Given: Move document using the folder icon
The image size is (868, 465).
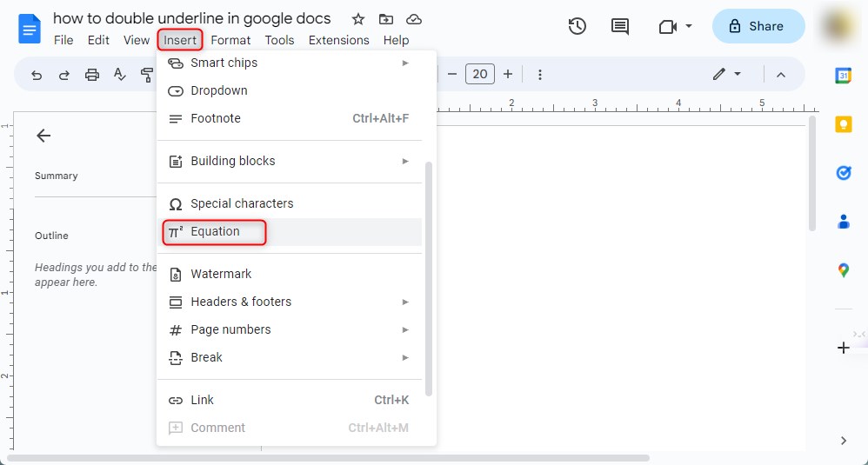Looking at the screenshot, I should click(386, 19).
